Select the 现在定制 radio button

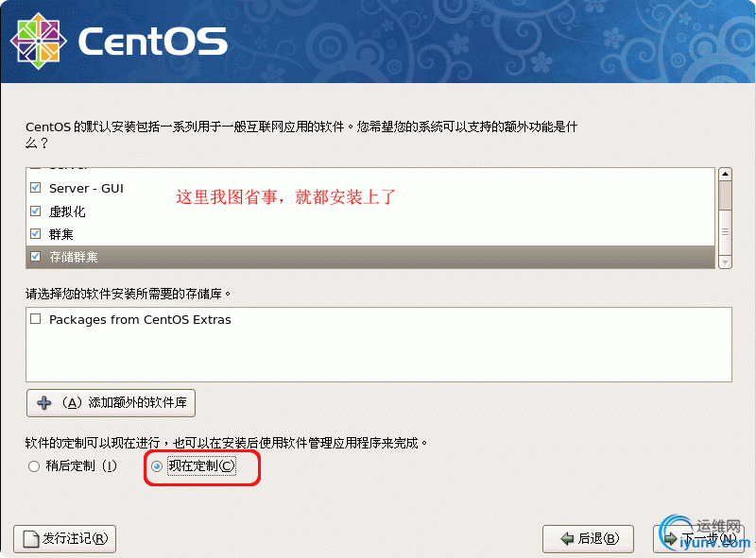coord(157,466)
